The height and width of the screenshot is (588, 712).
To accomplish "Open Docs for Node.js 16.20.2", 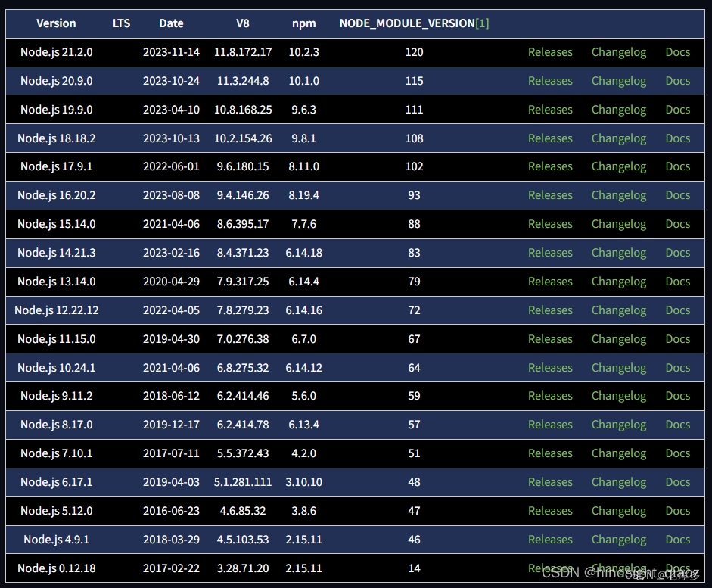I will (x=677, y=194).
